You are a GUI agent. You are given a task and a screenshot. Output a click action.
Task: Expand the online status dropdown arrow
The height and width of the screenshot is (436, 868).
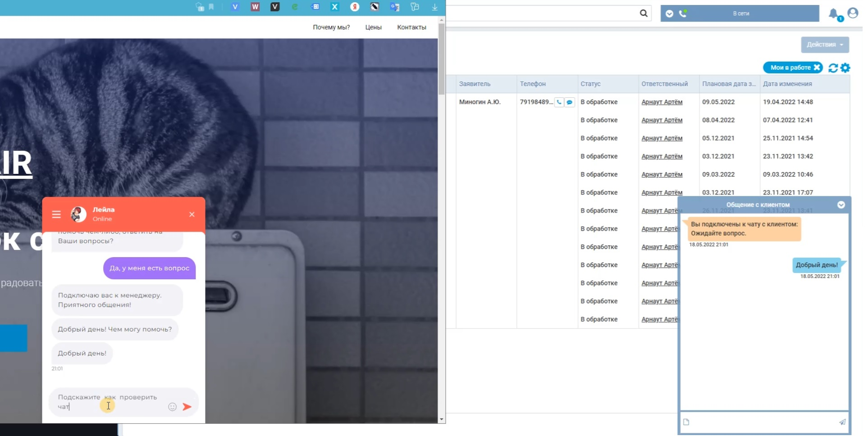click(669, 14)
